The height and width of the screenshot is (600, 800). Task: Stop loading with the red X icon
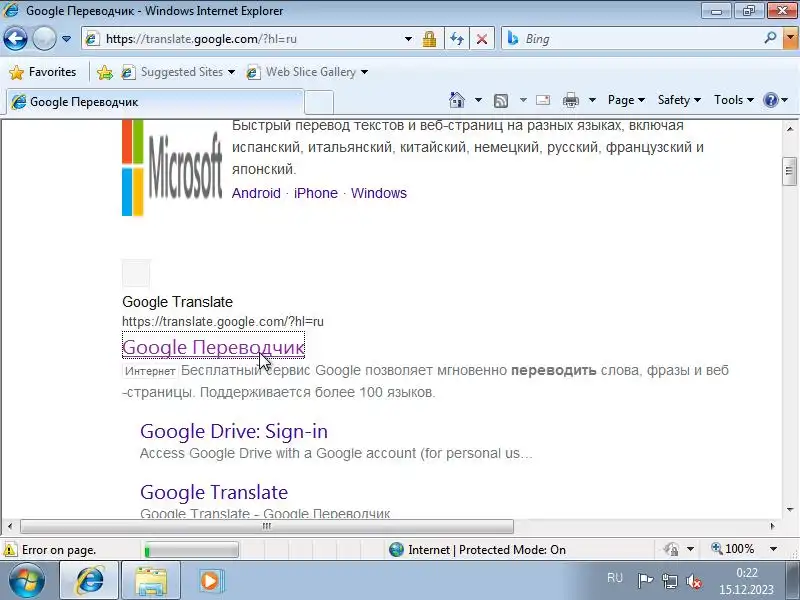coord(482,39)
